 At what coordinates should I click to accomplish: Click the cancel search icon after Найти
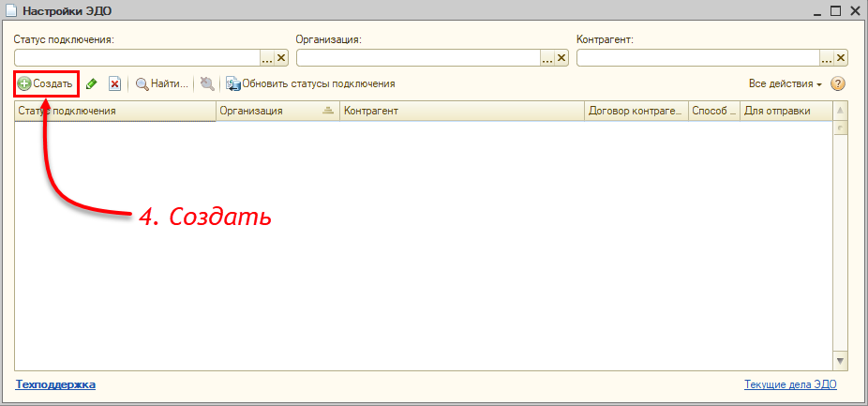point(207,84)
